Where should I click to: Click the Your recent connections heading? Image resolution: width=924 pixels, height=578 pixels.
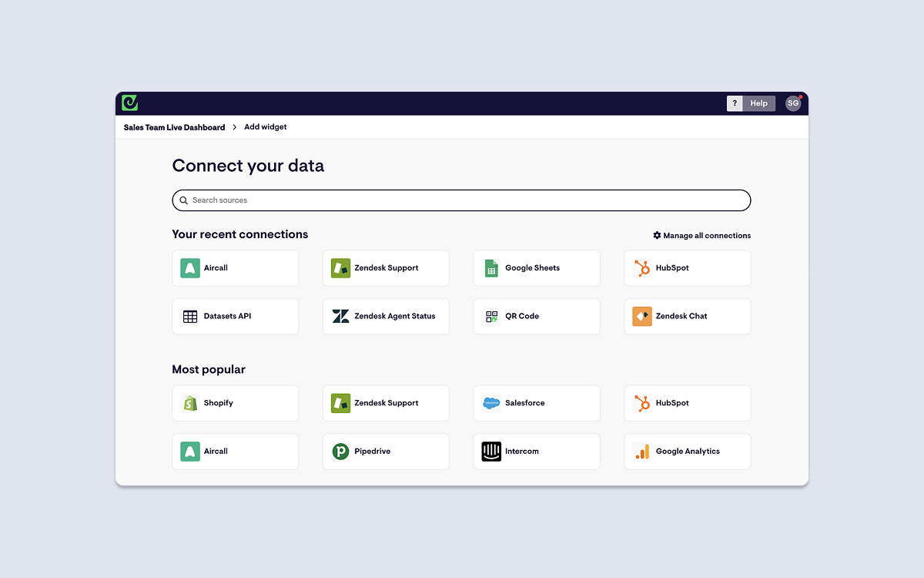[240, 235]
